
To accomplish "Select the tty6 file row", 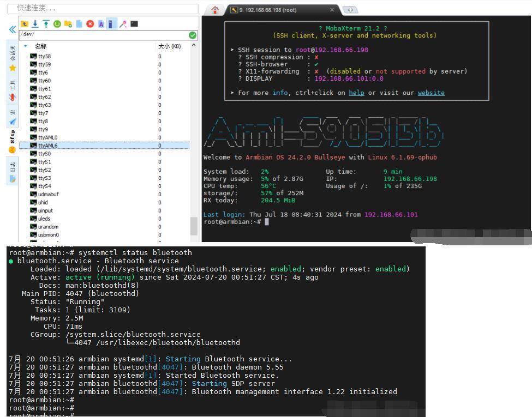I will [105, 72].
